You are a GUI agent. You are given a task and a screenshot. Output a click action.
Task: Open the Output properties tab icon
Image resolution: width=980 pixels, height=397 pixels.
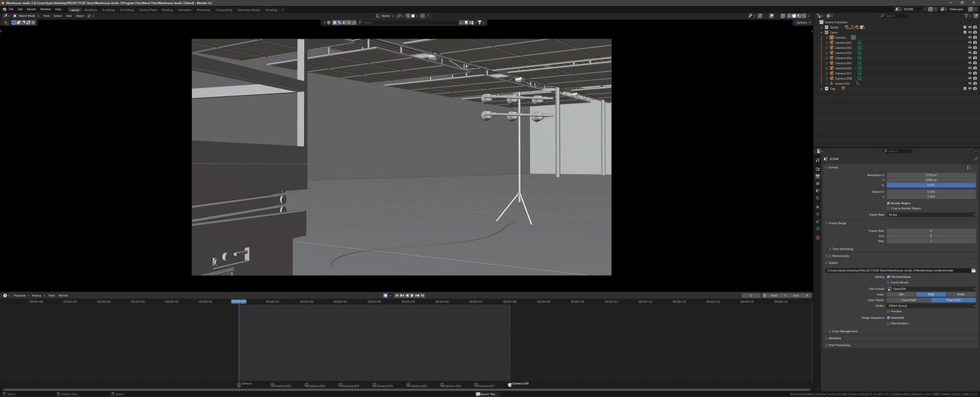(x=818, y=176)
